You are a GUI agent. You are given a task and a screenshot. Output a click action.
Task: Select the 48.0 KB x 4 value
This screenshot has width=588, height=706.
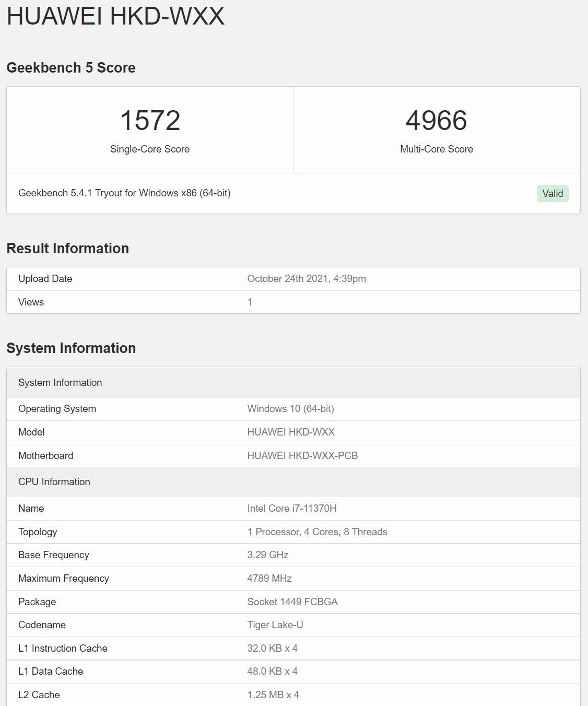pos(273,672)
